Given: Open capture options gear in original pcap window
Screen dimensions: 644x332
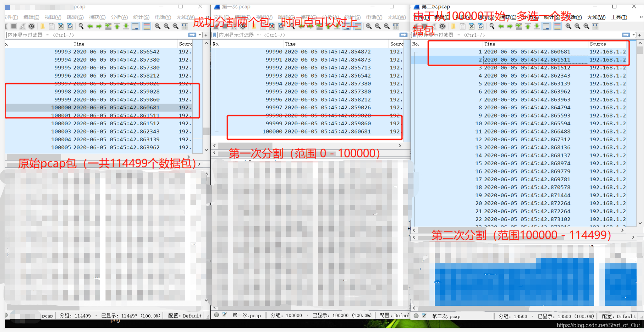Looking at the screenshot, I should (x=32, y=26).
